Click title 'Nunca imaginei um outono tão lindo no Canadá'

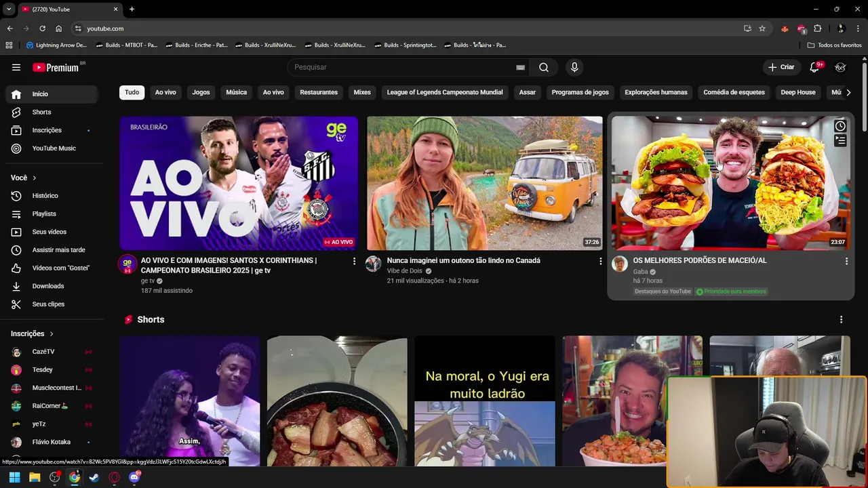(x=464, y=260)
